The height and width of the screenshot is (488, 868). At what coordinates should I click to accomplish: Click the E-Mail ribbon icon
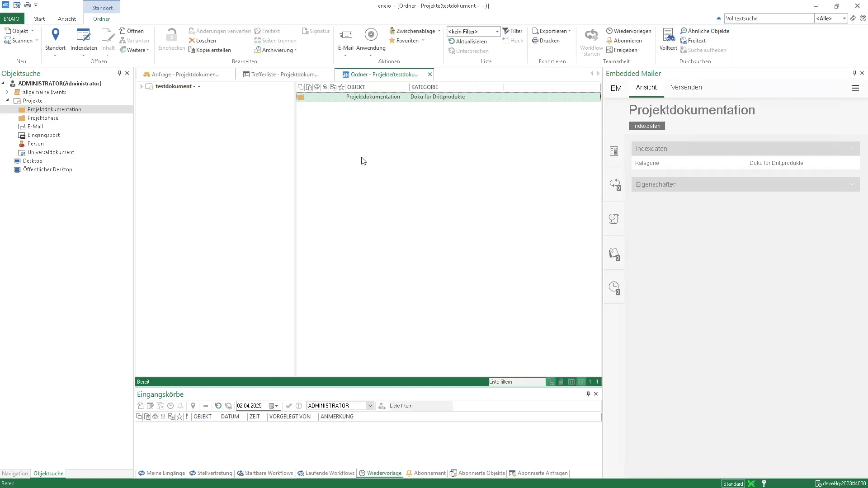coord(346,35)
